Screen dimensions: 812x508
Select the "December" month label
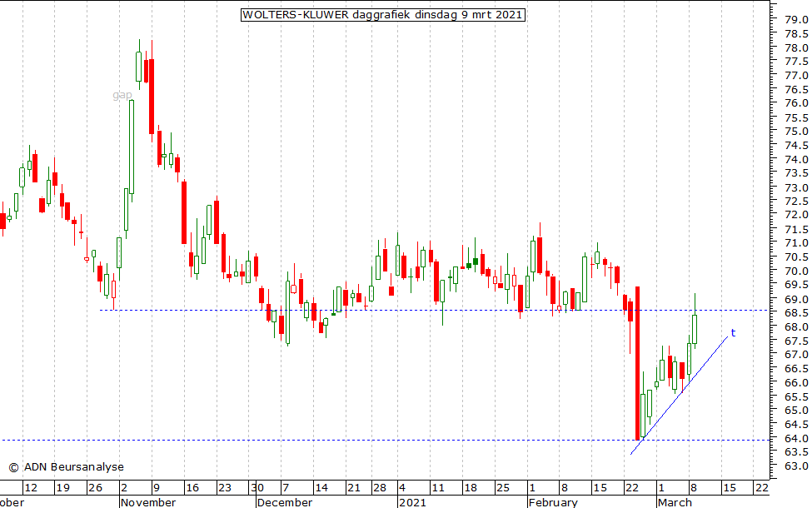pos(285,502)
